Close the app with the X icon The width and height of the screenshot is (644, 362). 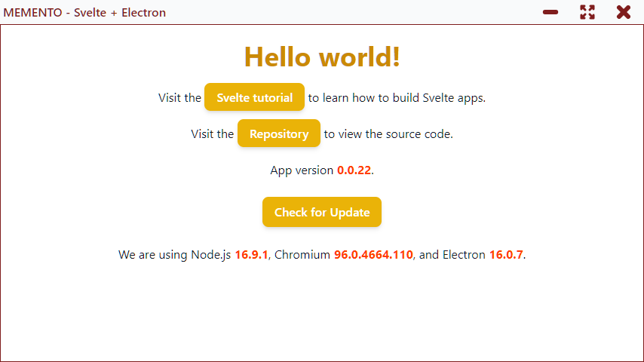pos(623,12)
